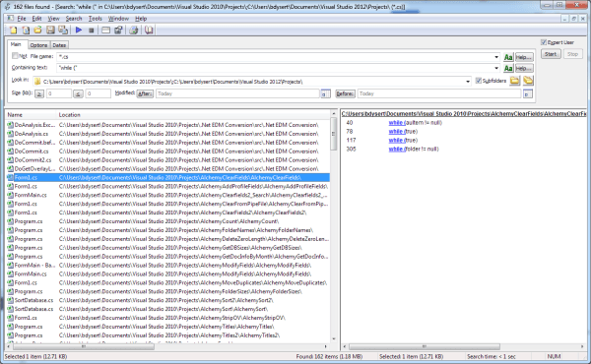Toggle the size less-or-equal button
This screenshot has height=364, width=591.
click(78, 93)
